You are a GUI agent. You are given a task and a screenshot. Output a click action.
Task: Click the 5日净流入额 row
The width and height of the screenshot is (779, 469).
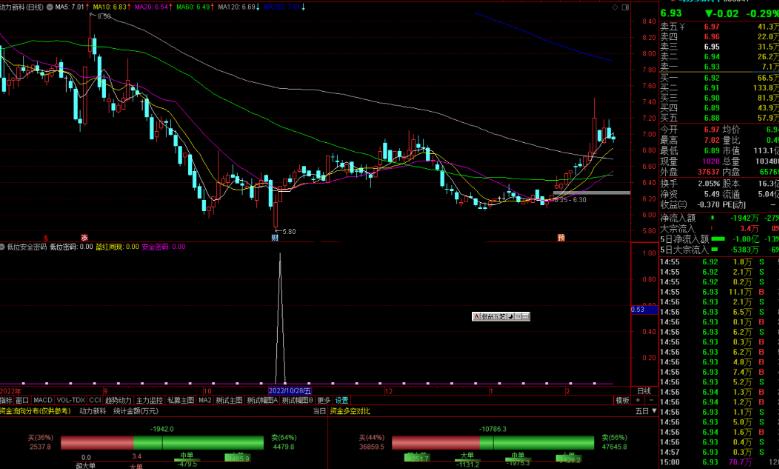click(x=719, y=239)
